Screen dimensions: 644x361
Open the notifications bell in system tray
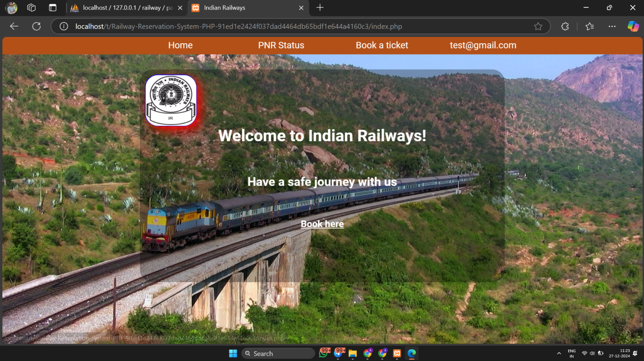tap(635, 353)
